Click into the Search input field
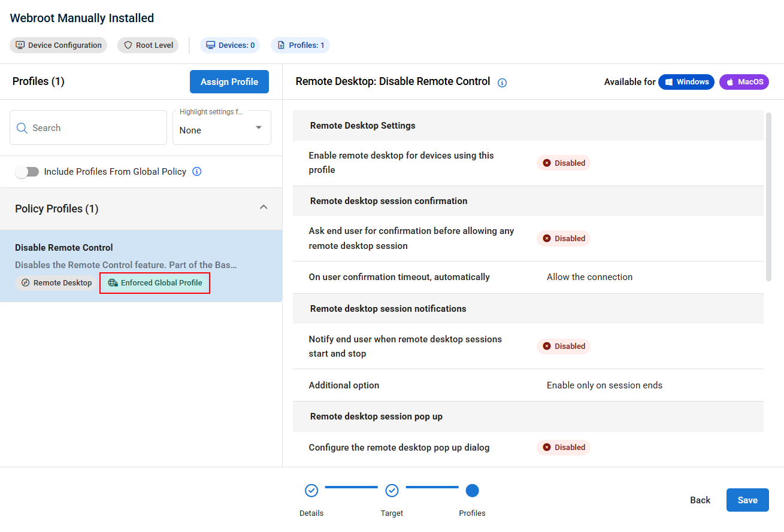 tap(88, 127)
